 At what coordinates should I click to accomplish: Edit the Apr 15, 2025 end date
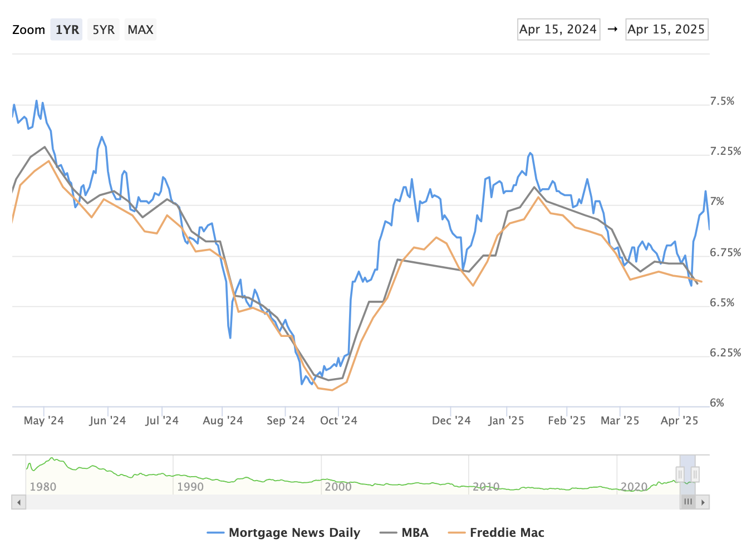pos(666,30)
